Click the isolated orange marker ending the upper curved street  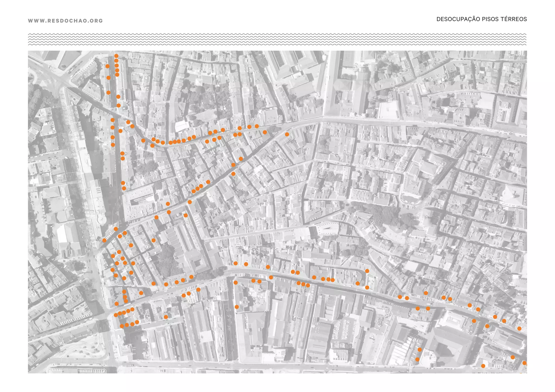tap(287, 134)
